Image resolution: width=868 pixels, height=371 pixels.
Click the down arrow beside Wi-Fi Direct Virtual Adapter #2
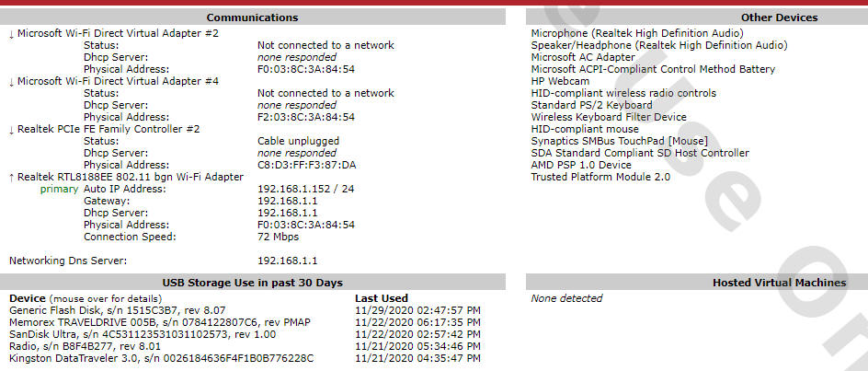12,34
